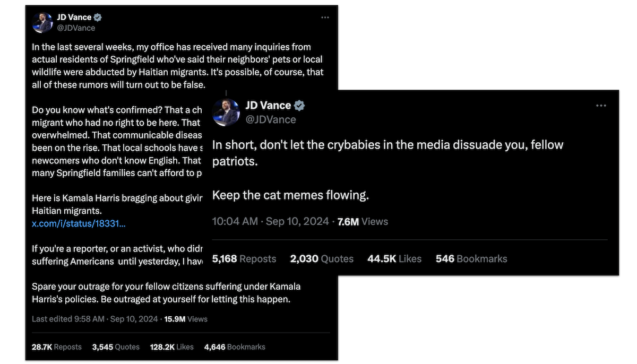Click the verified checkmark on the second tweet
This screenshot has width=637, height=364.
(x=299, y=105)
